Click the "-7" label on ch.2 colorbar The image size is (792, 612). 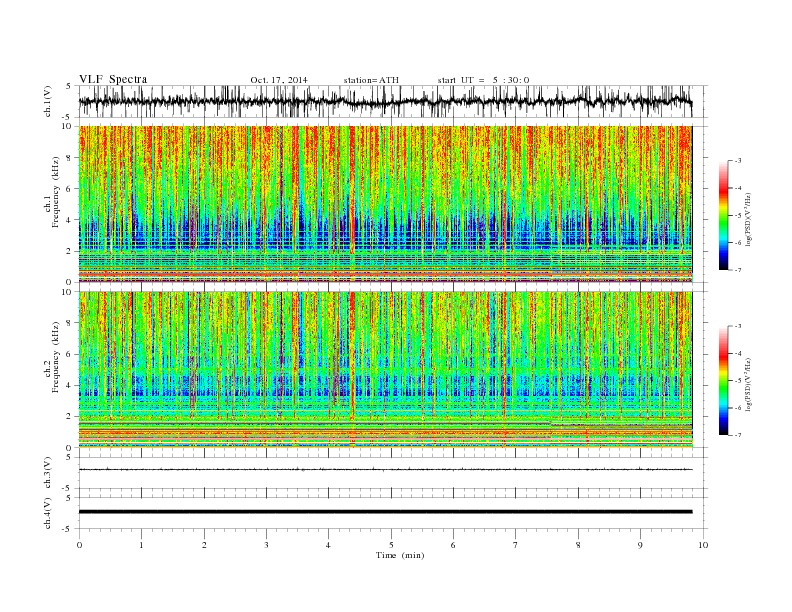click(738, 435)
